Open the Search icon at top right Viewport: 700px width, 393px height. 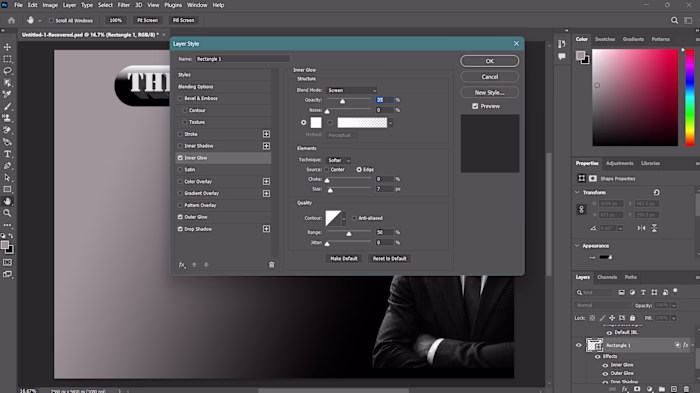[x=675, y=20]
